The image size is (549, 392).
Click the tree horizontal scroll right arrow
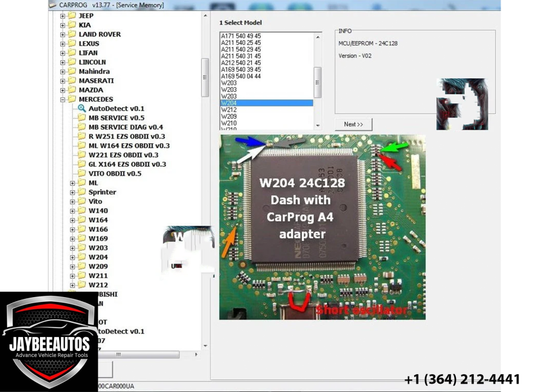pyautogui.click(x=196, y=354)
